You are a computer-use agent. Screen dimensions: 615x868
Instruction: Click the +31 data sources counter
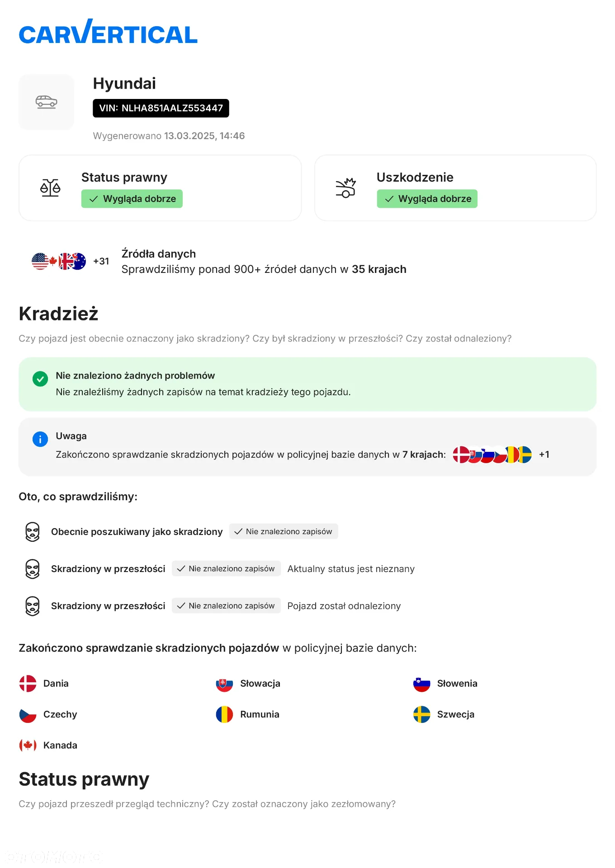click(101, 261)
